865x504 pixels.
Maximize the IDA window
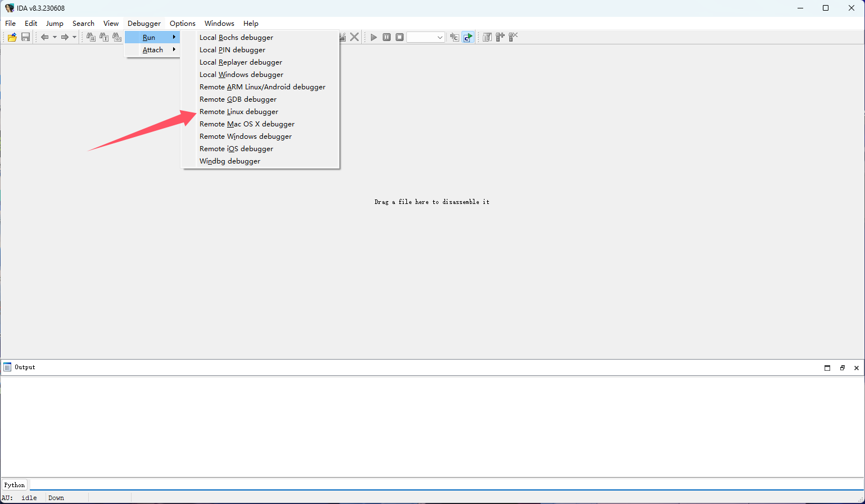pyautogui.click(x=826, y=8)
